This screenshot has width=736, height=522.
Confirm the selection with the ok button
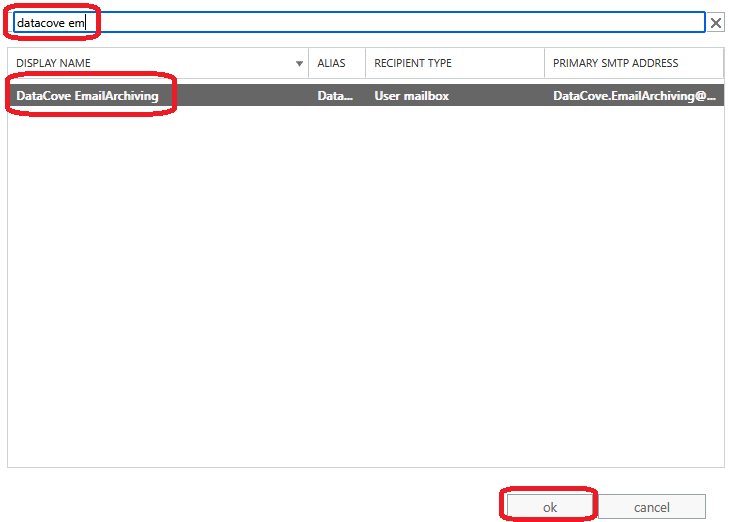[550, 507]
